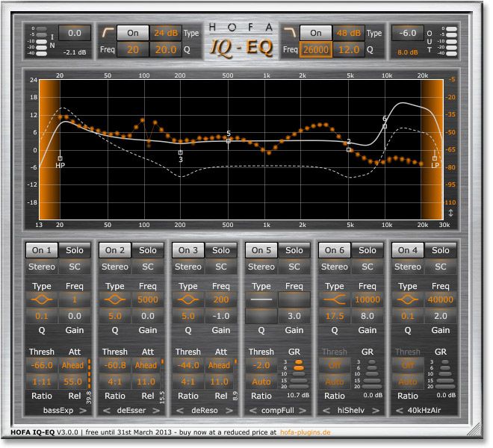
Task: Go to previous preset before hiShelv
Action: click(326, 410)
